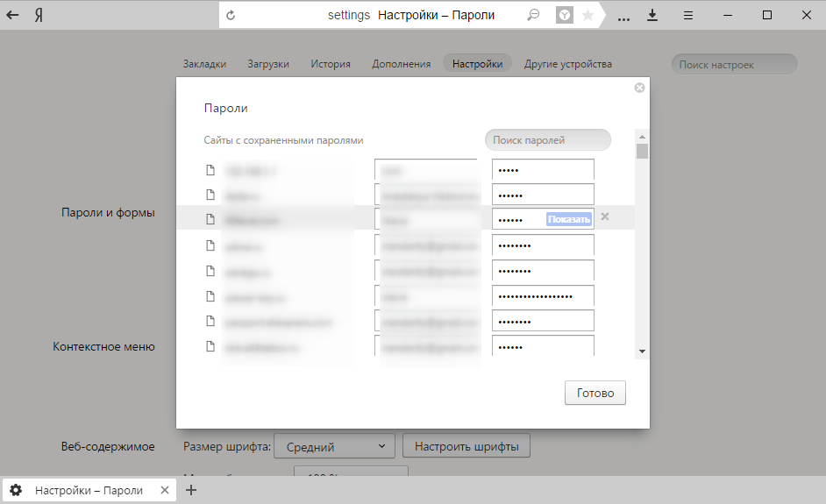Click the Поиск паролей search field
Viewport: 826px width, 504px height.
pyautogui.click(x=547, y=140)
